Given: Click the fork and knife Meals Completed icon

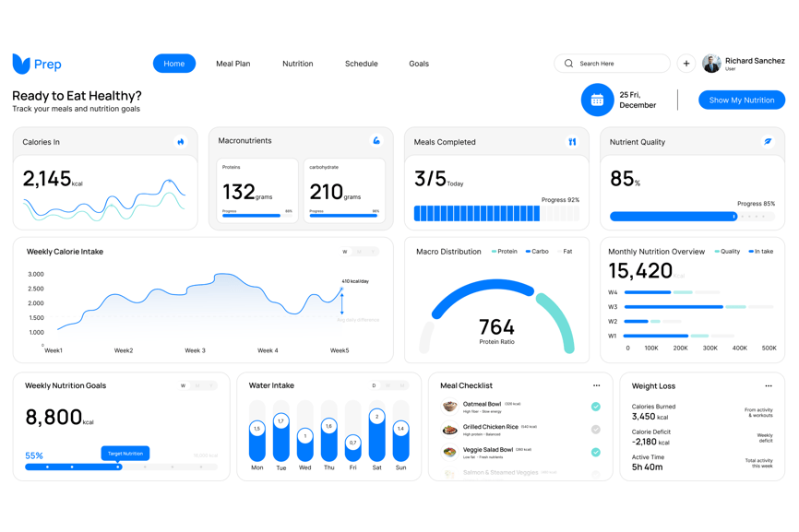Looking at the screenshot, I should click(x=572, y=142).
